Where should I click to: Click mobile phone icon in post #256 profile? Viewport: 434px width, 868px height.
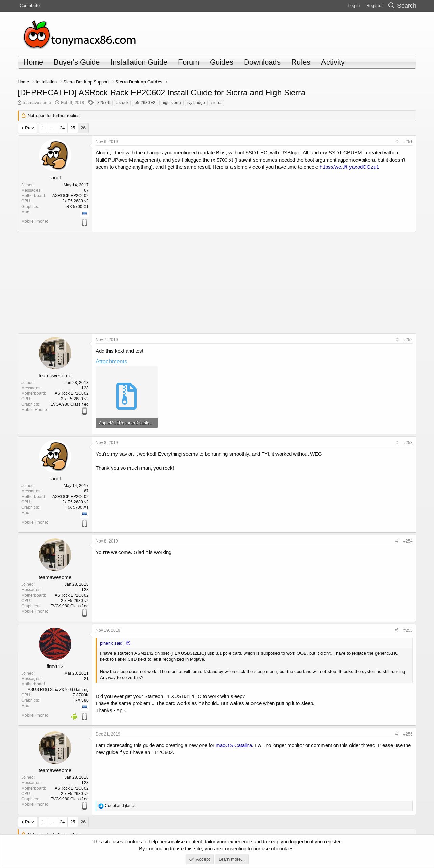tap(85, 806)
